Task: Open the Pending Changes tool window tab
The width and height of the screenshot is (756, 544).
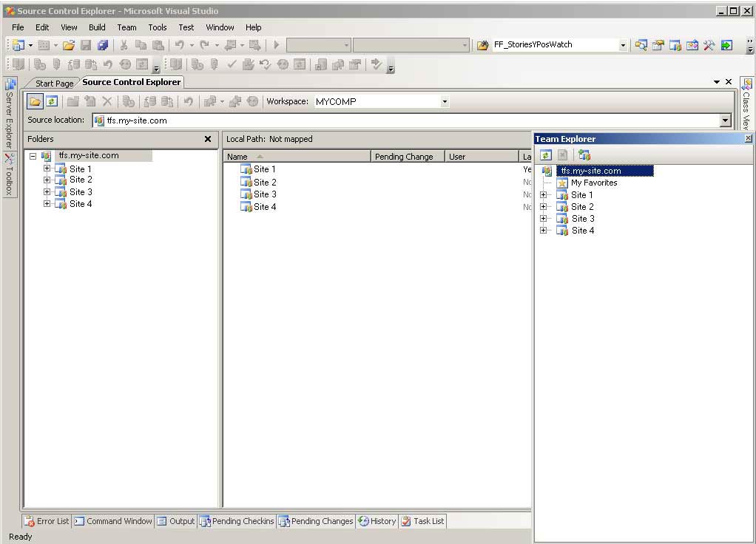Action: 317,521
